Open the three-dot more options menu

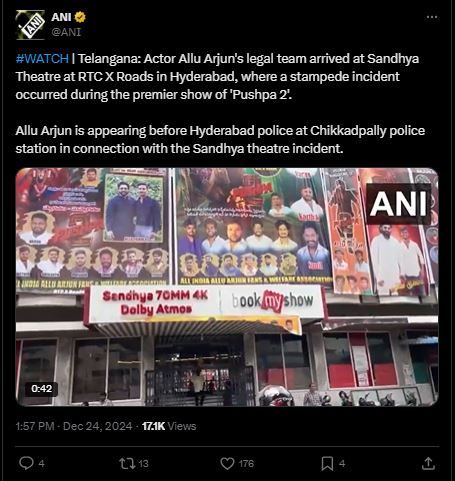pyautogui.click(x=432, y=17)
